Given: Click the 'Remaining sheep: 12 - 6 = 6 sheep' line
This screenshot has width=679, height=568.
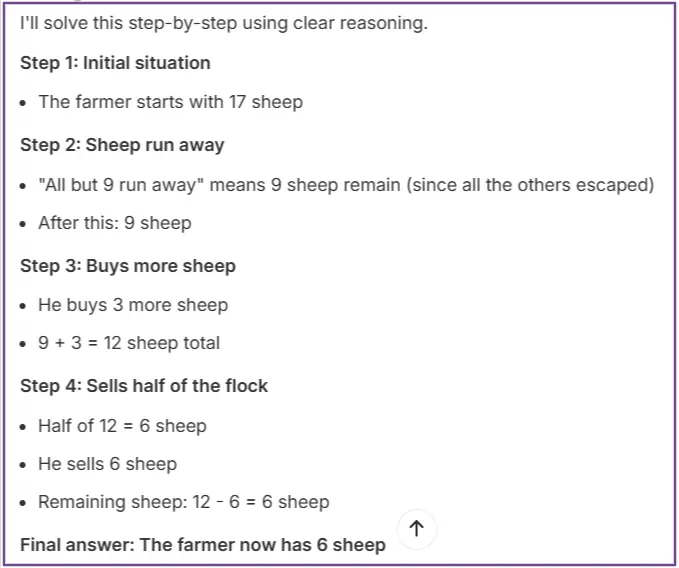Looking at the screenshot, I should (x=183, y=502).
